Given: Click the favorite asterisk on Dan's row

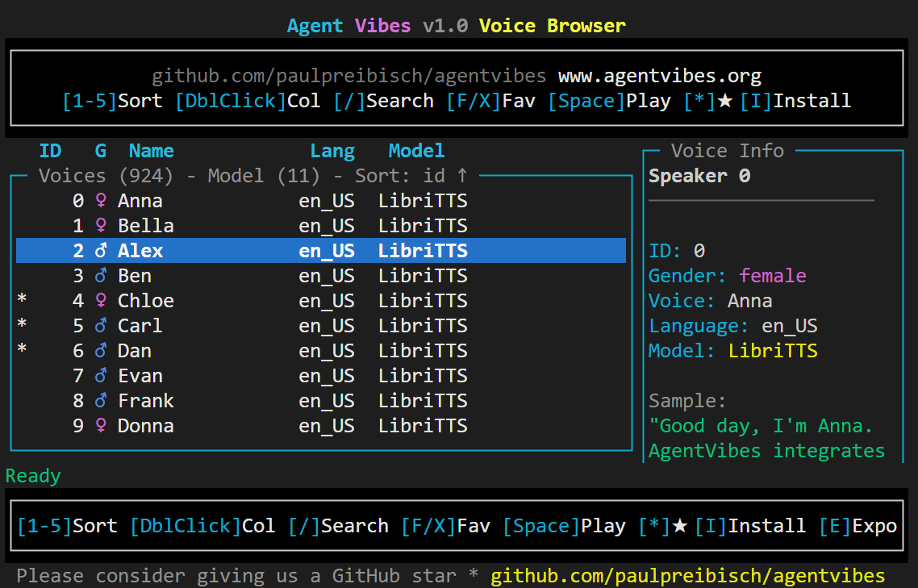Looking at the screenshot, I should pyautogui.click(x=23, y=349).
